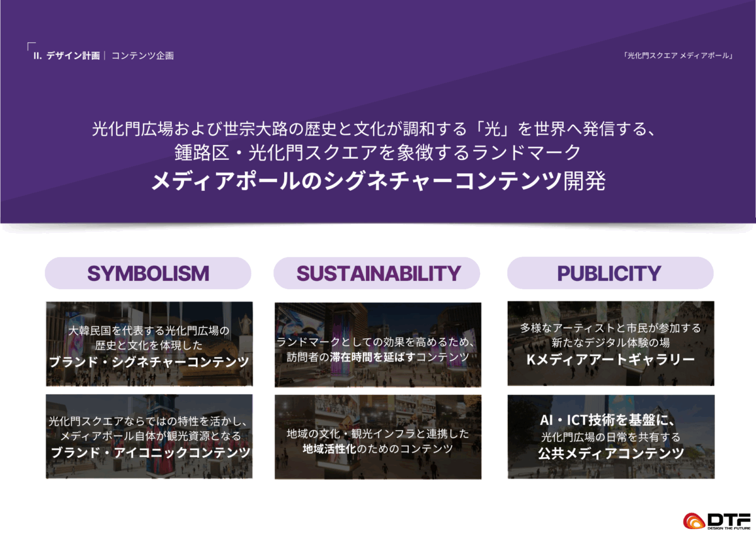The width and height of the screenshot is (756, 534).
Task: Open the ブランド・アイコニックコンテンツ image card
Action: (149, 436)
